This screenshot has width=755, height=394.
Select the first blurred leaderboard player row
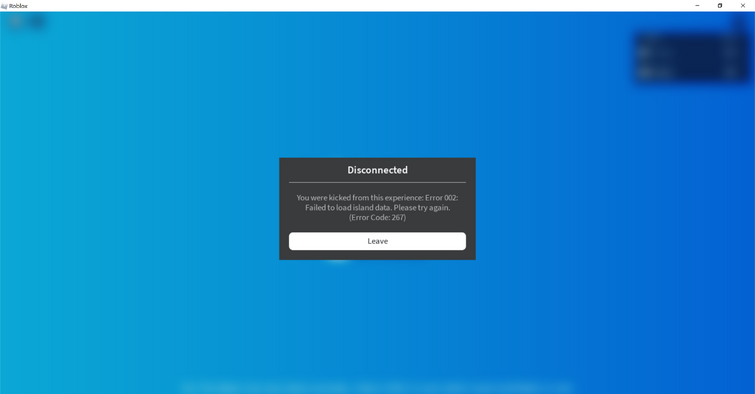point(691,52)
